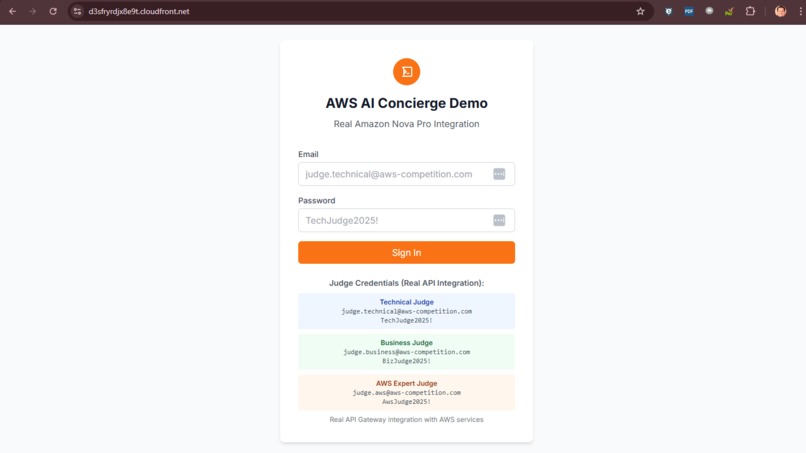Focus the Email input field
This screenshot has width=806, height=453.
[x=407, y=174]
